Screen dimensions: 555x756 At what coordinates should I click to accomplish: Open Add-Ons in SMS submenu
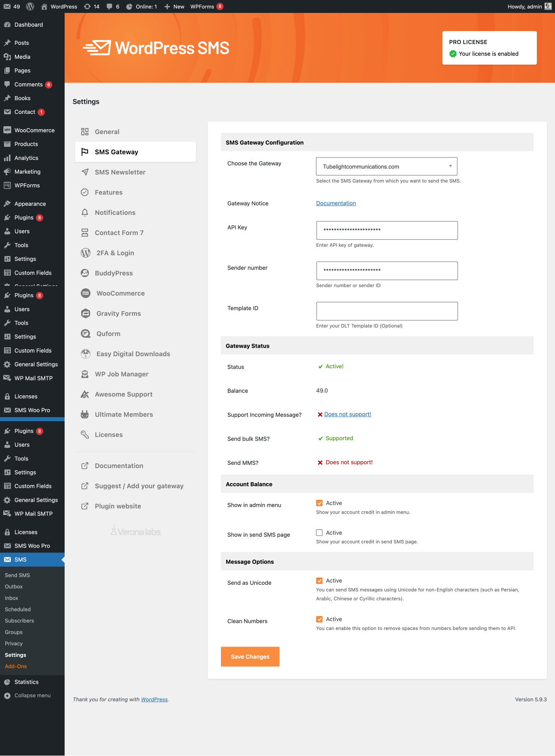click(16, 666)
